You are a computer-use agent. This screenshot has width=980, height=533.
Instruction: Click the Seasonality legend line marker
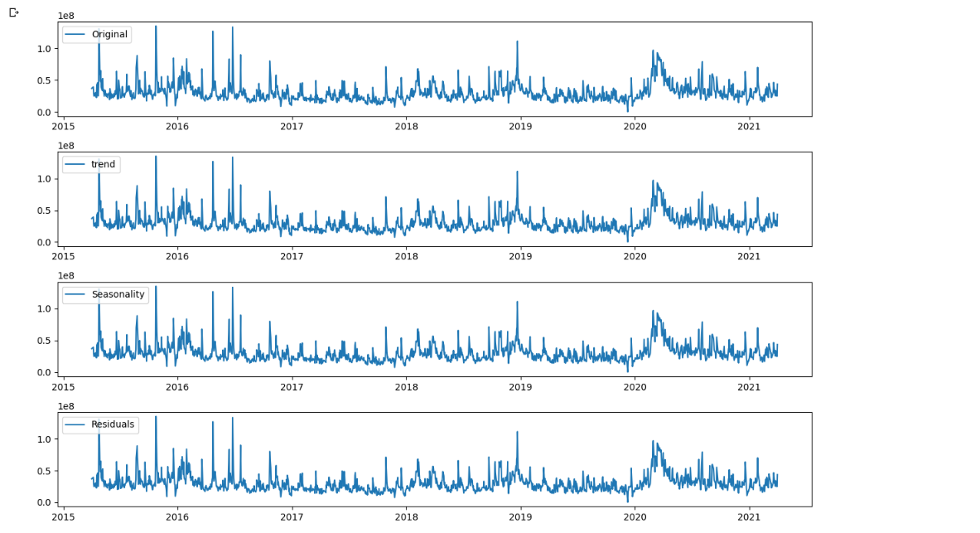point(76,294)
